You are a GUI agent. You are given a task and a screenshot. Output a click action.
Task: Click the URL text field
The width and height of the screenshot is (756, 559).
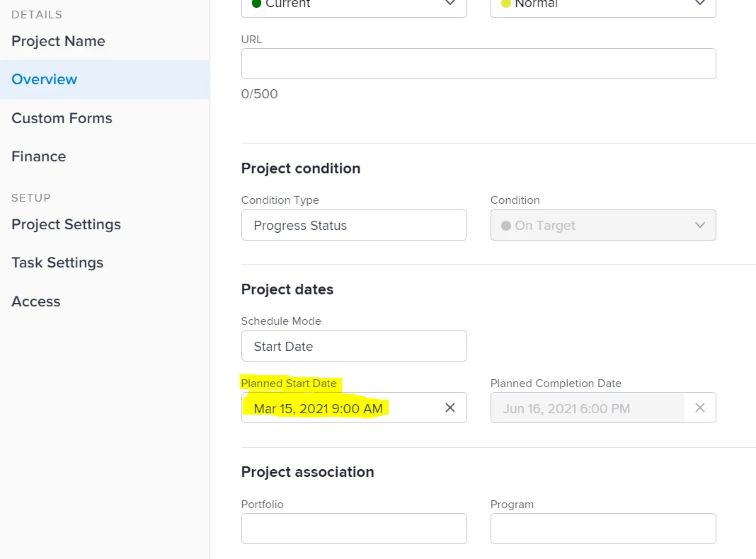coord(478,64)
